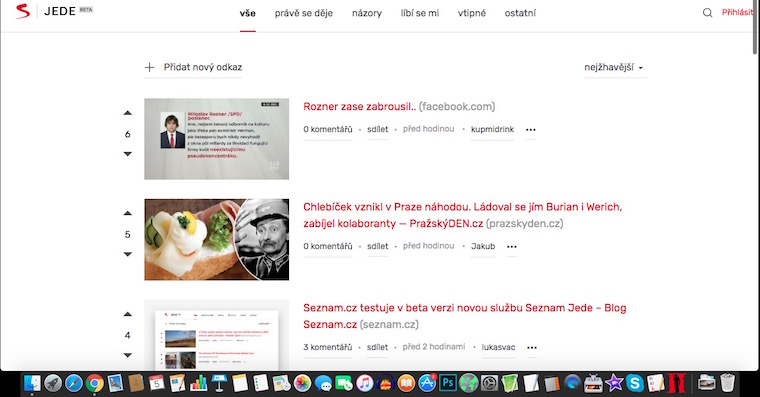The height and width of the screenshot is (397, 760).
Task: Launch Safari from the dock
Action: [74, 383]
